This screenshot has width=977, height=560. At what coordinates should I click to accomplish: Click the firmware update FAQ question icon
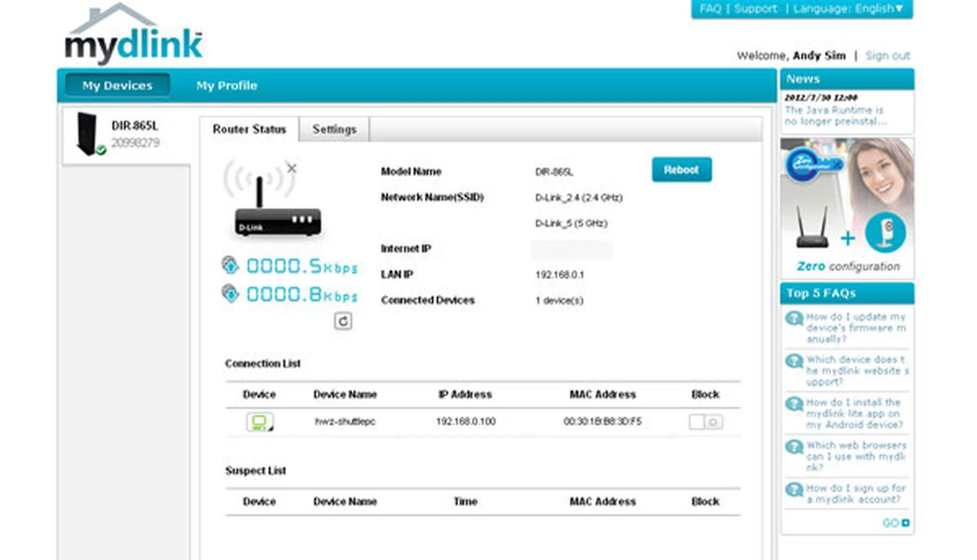click(x=793, y=319)
